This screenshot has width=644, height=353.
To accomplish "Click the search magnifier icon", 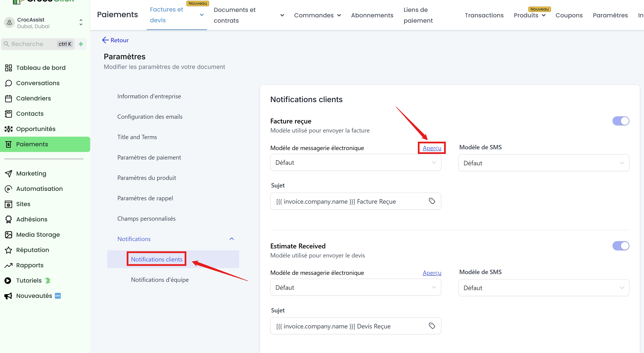I will (6, 44).
